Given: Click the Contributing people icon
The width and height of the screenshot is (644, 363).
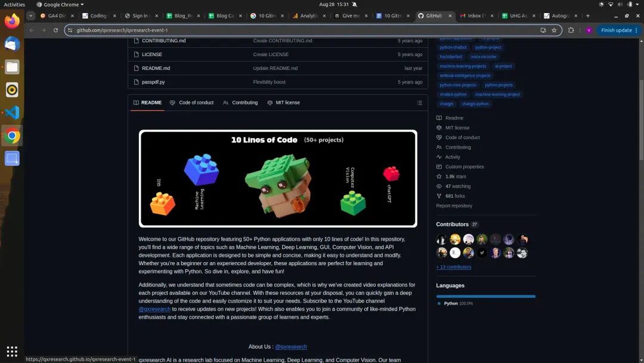Looking at the screenshot, I should tap(438, 147).
